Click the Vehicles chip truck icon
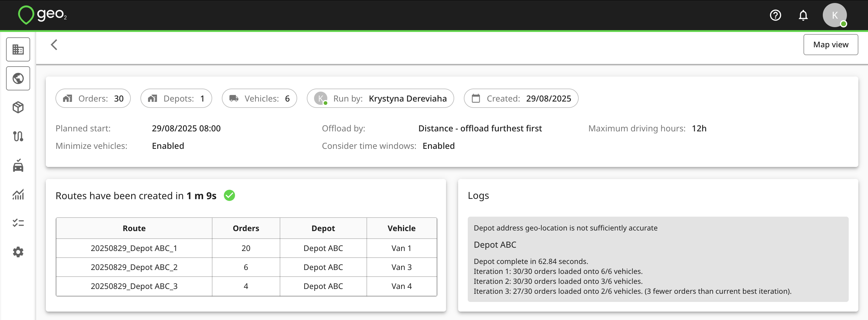Screen dimensions: 868x320 234,98
